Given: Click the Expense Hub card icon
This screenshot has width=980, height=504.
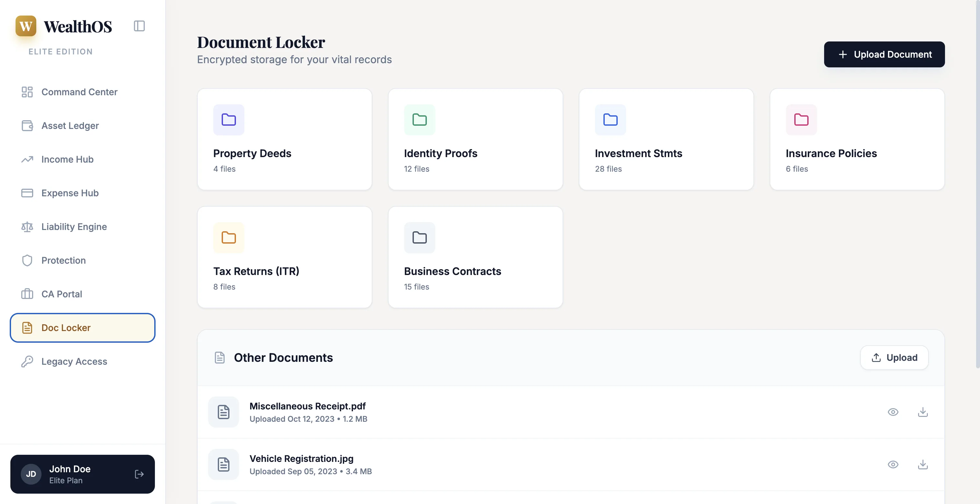Looking at the screenshot, I should (x=27, y=193).
